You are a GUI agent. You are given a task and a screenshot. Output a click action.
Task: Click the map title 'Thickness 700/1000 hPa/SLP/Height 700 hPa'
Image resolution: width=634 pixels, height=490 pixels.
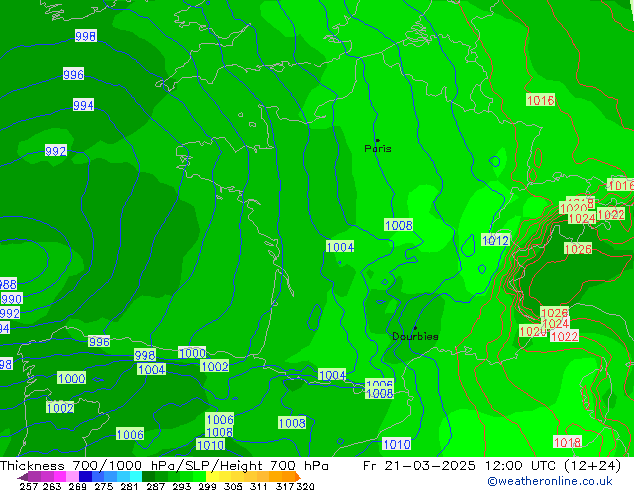click(164, 466)
